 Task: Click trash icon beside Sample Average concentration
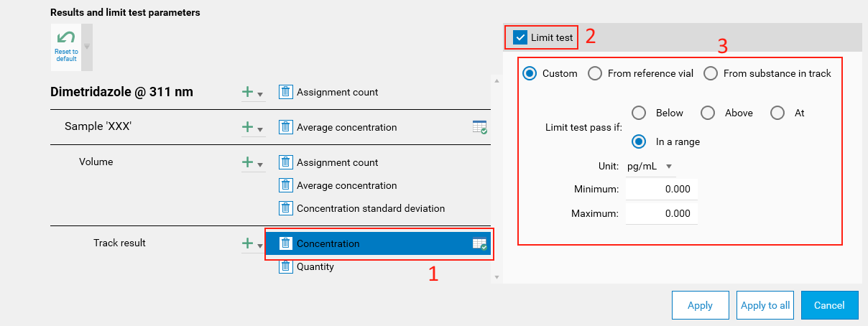tap(285, 127)
